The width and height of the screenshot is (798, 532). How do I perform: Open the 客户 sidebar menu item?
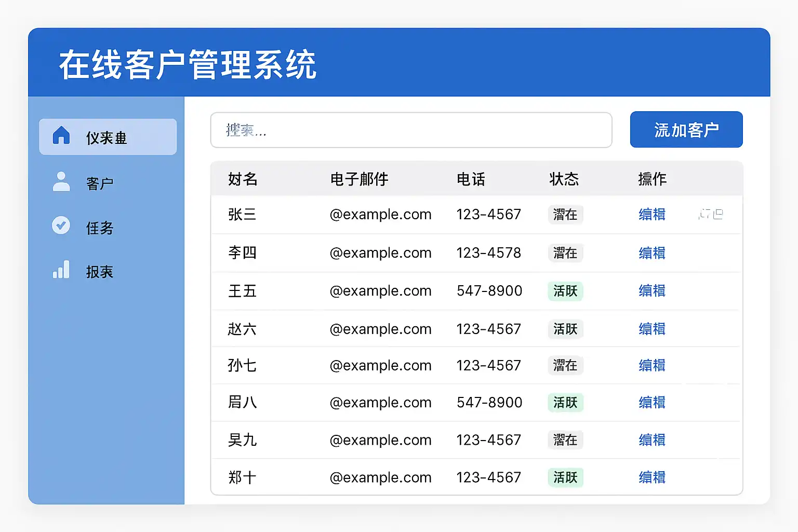coord(100,183)
